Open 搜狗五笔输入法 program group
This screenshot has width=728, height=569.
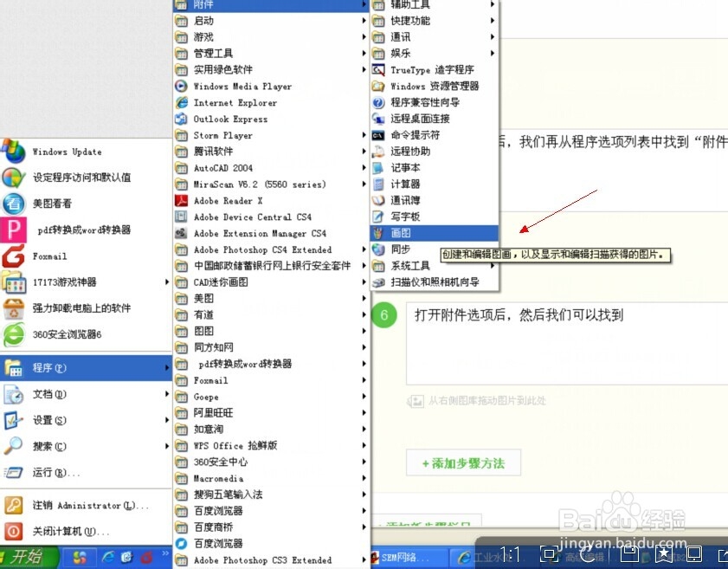tap(271, 495)
